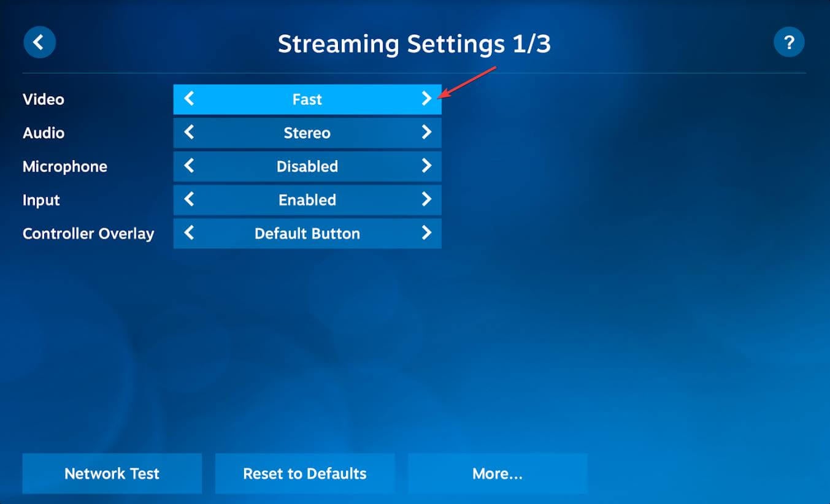Click the Video label
The image size is (830, 504).
pos(44,99)
